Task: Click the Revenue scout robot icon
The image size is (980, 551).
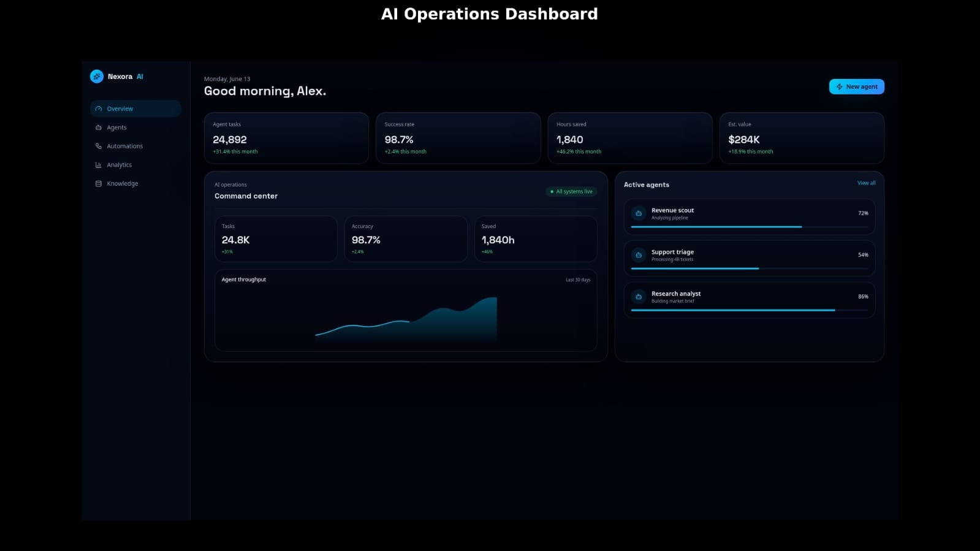Action: (x=639, y=213)
